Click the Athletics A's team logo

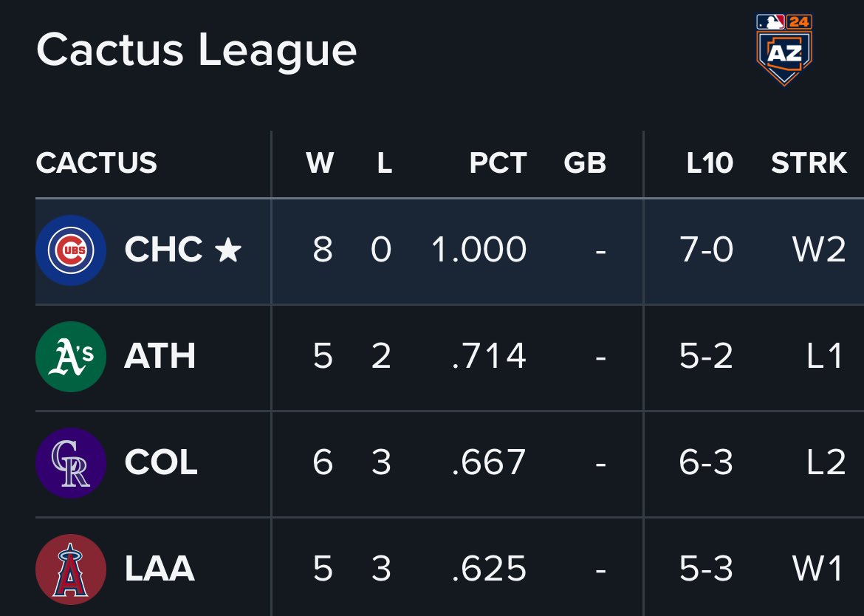click(x=71, y=357)
